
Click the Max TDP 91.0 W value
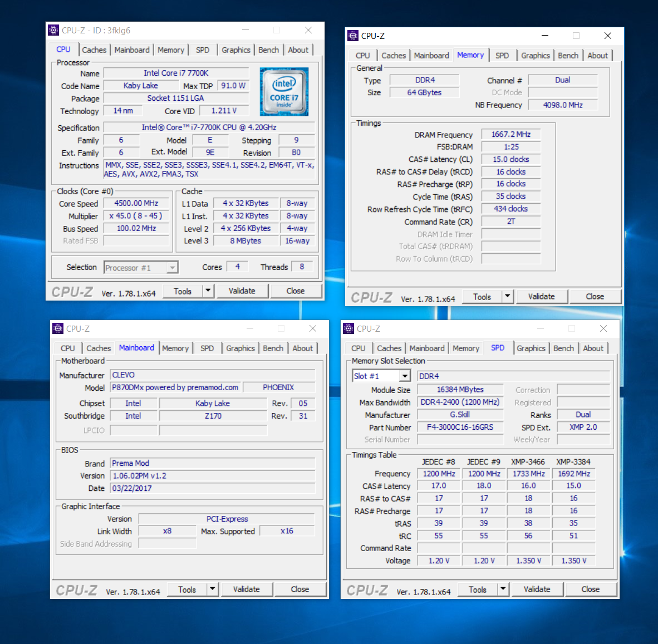[x=233, y=86]
